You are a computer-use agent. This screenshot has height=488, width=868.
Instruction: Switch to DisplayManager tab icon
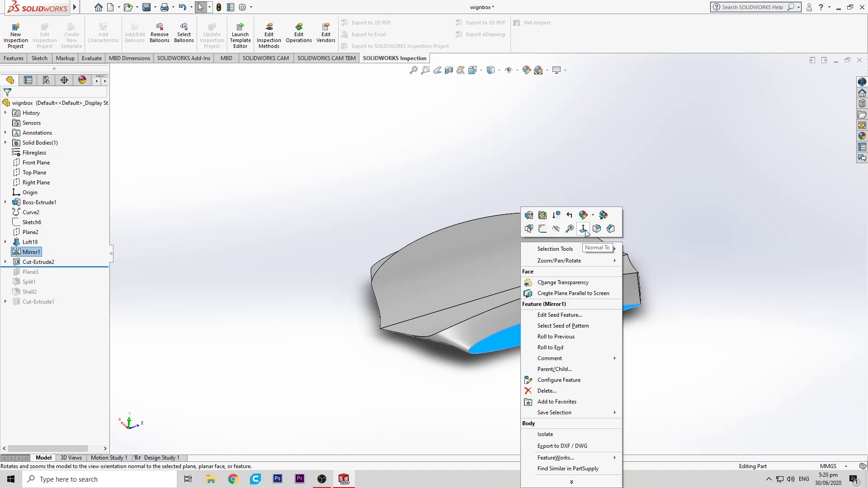click(x=82, y=80)
